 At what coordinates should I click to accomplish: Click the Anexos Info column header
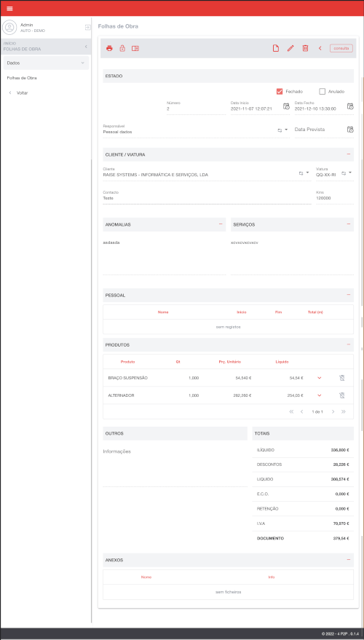271,577
